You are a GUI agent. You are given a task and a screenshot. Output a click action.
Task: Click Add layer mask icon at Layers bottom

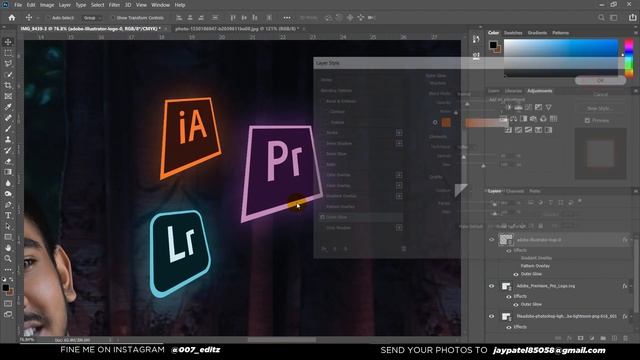click(580, 338)
